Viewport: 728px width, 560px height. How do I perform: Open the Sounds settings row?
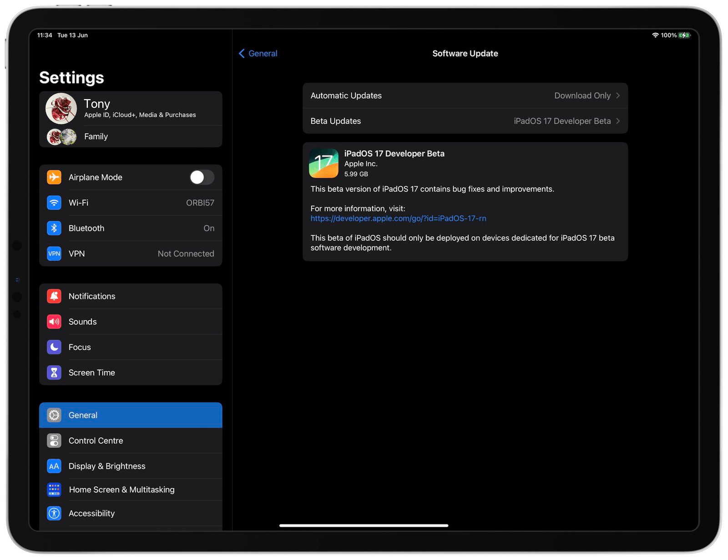point(131,322)
